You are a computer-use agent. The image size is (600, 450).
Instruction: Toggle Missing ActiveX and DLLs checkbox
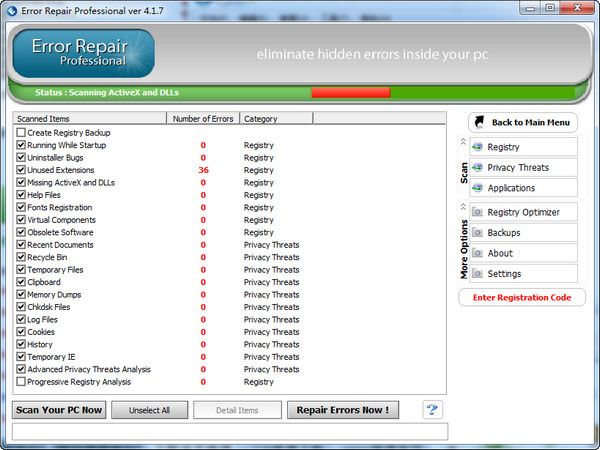pyautogui.click(x=21, y=183)
